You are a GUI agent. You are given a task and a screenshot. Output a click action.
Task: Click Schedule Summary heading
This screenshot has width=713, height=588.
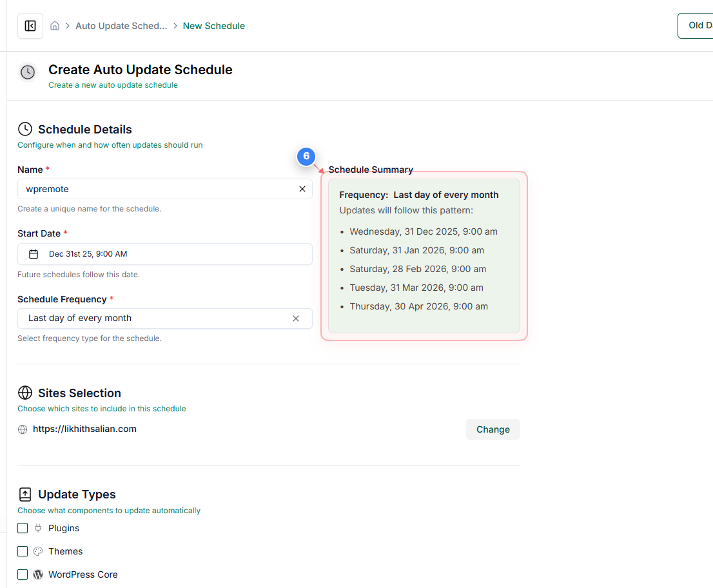[371, 170]
